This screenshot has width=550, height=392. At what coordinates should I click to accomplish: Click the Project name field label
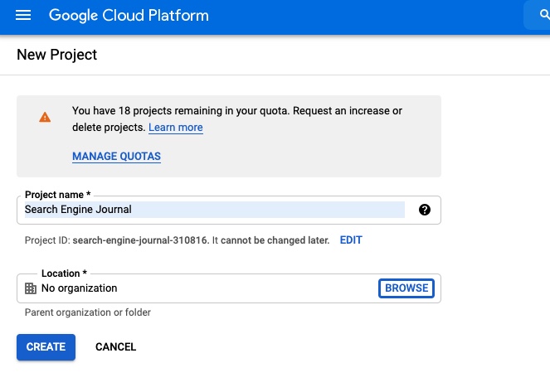tap(57, 195)
